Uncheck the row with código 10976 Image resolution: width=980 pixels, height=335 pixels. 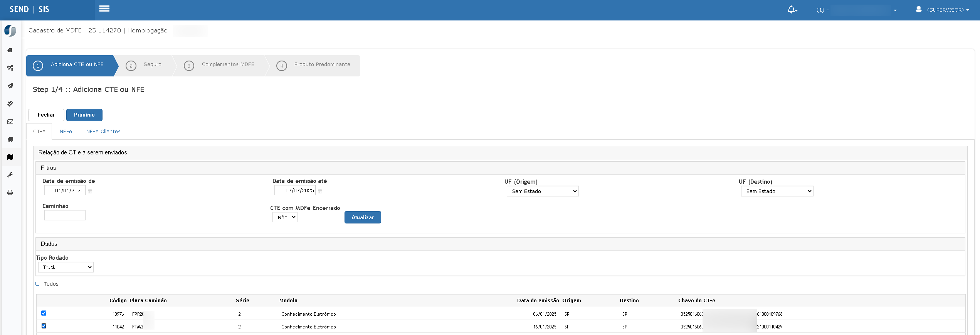click(44, 313)
